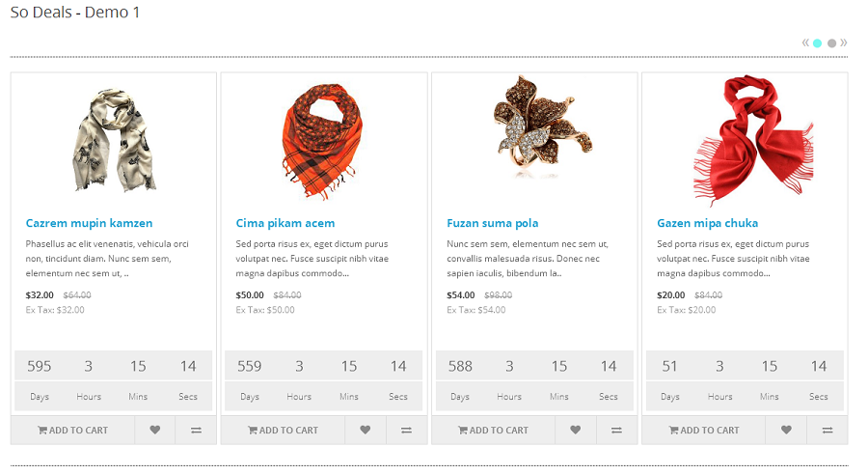
Task: Click wishlist heart for Cima pikam acem
Action: (x=365, y=431)
